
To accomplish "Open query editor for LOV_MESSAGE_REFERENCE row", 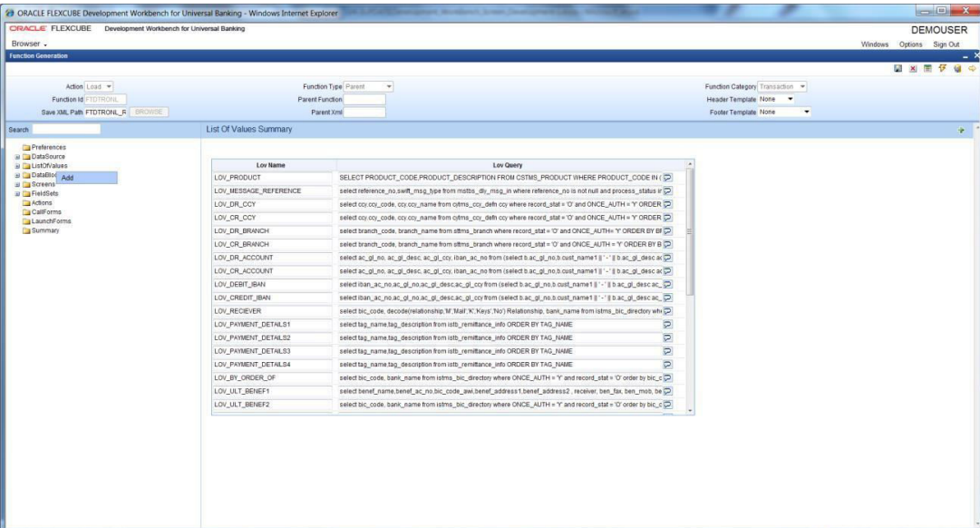I will (x=667, y=191).
